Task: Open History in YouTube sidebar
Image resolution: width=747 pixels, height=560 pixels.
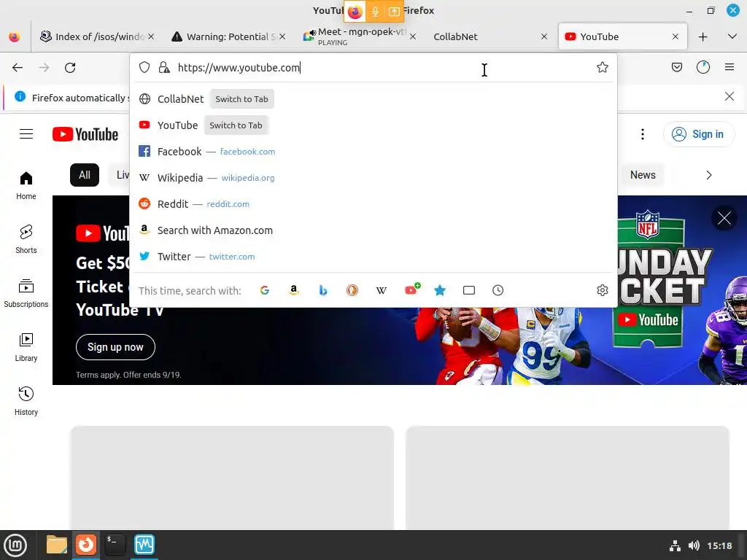Action: coord(26,402)
